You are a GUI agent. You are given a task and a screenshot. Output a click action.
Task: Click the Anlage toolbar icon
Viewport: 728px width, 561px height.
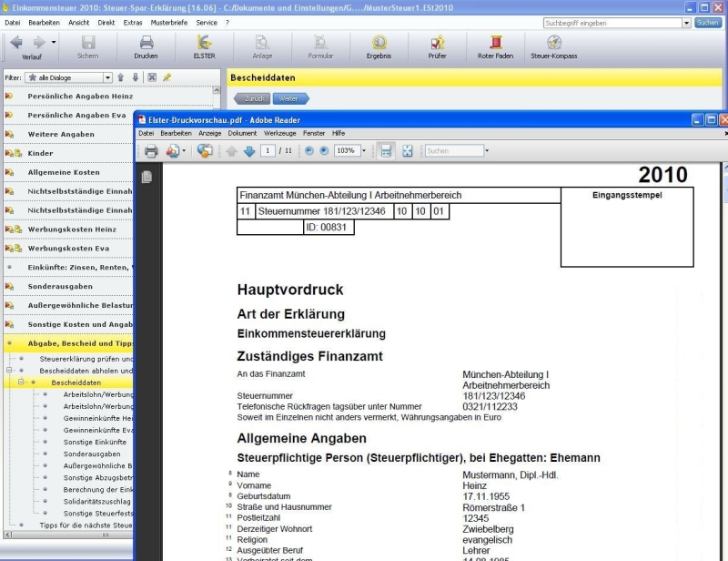[262, 43]
